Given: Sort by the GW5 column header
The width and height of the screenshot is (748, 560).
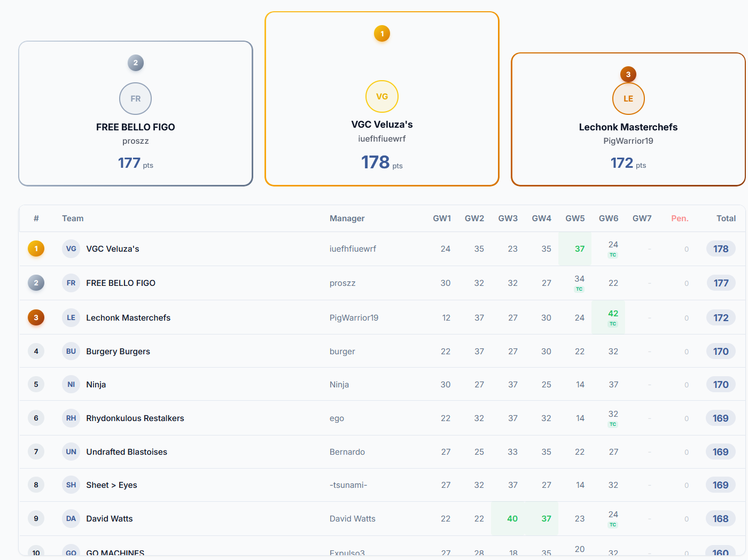Looking at the screenshot, I should coord(575,219).
